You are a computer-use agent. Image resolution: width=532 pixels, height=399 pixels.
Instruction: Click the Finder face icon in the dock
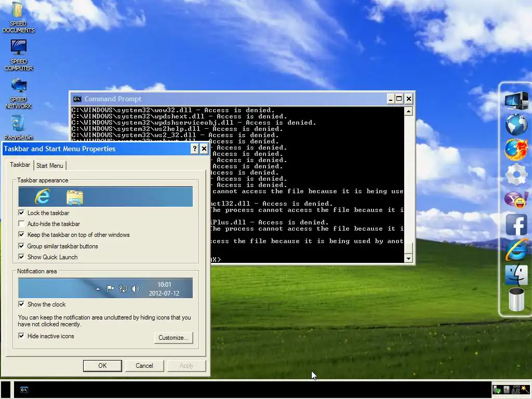click(x=516, y=274)
